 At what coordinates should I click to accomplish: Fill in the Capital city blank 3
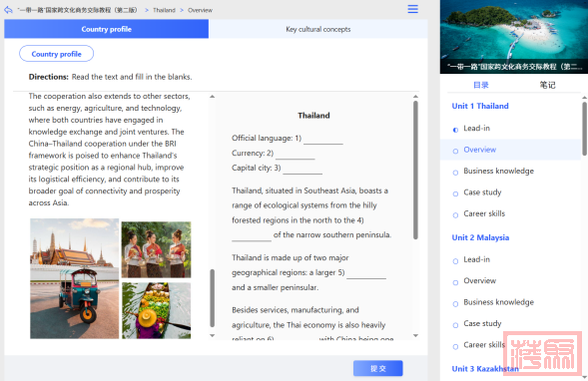point(302,169)
